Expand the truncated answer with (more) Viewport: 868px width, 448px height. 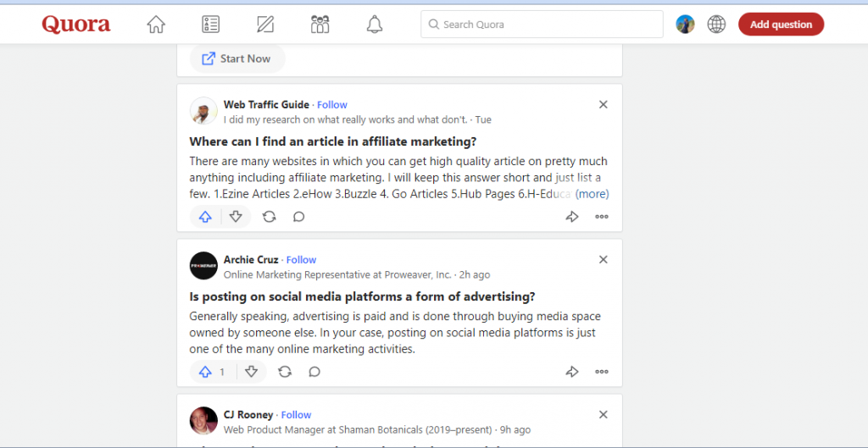click(x=592, y=194)
